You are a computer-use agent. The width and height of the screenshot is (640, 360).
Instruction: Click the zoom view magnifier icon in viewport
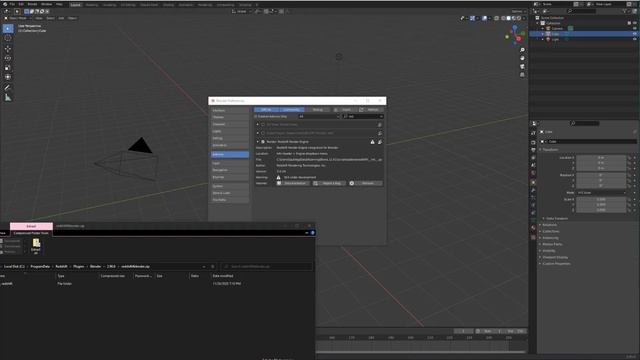coord(522,50)
